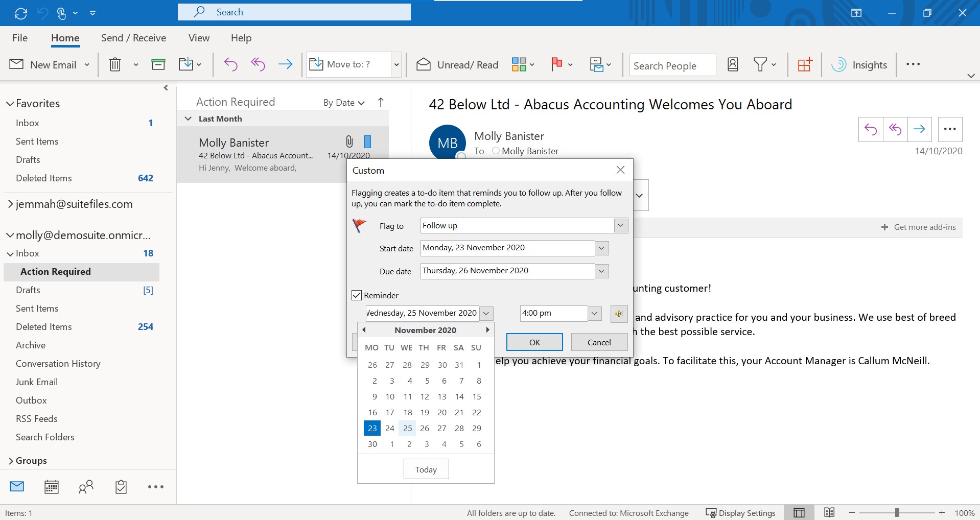Click Cancel in the Custom dialog
Viewport: 980px width, 520px height.
(x=599, y=342)
